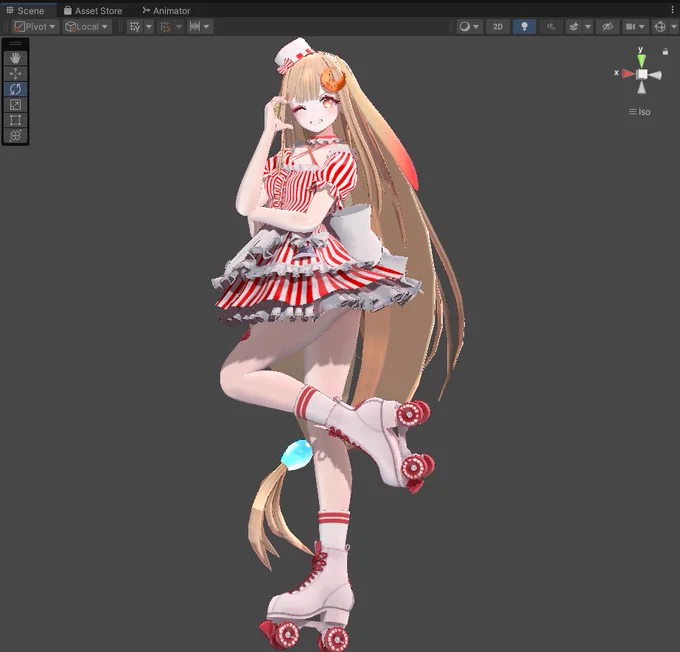Open the Pivot handle position dropdown
Image resolution: width=680 pixels, height=652 pixels.
click(35, 27)
